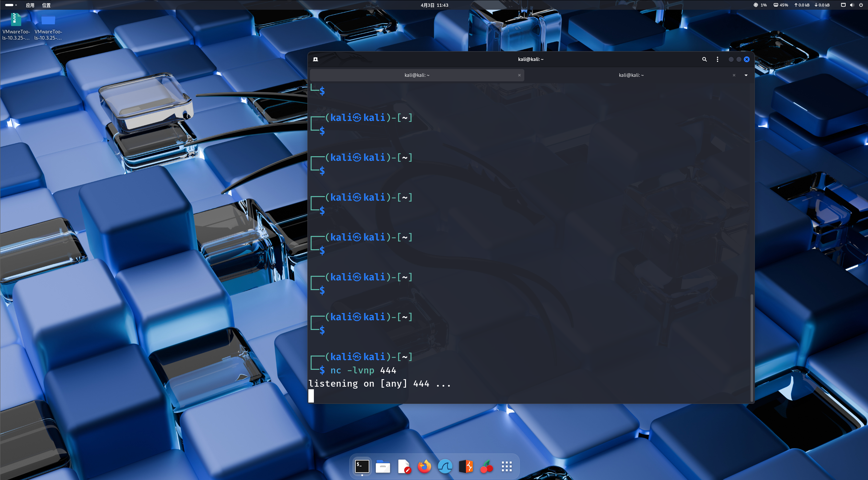Open Wireshark from the dock
Image resolution: width=868 pixels, height=480 pixels.
445,466
